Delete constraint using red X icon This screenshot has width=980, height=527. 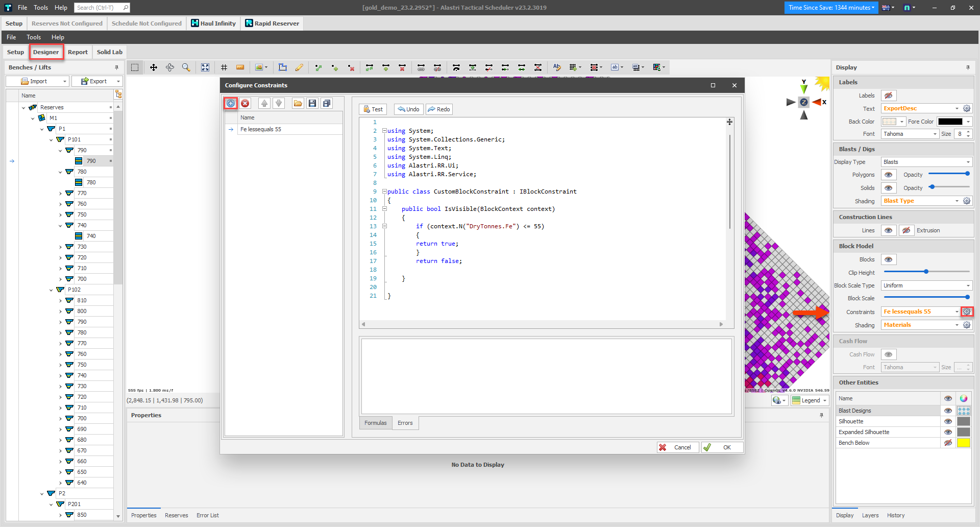246,103
